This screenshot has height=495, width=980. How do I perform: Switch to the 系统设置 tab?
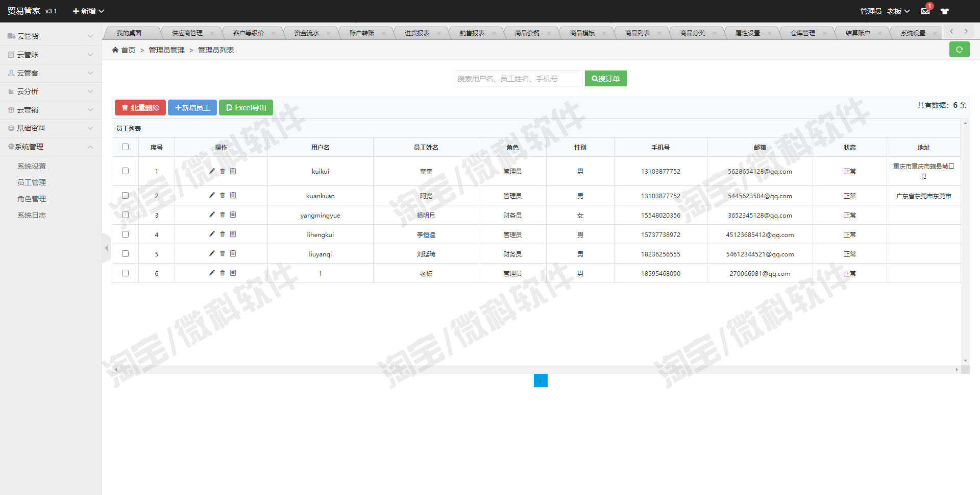pos(913,33)
